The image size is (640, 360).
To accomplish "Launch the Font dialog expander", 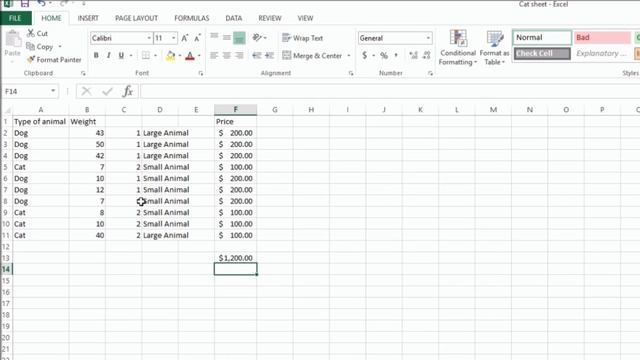I will point(200,73).
